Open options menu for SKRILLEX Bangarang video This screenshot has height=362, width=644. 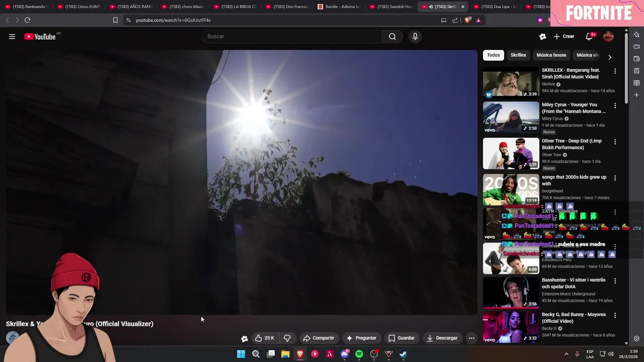pos(615,71)
